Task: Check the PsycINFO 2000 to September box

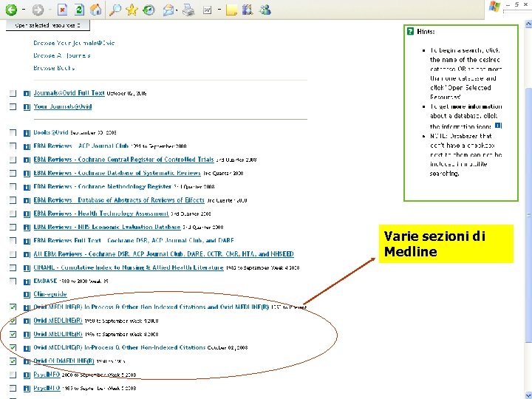Action: (13, 375)
